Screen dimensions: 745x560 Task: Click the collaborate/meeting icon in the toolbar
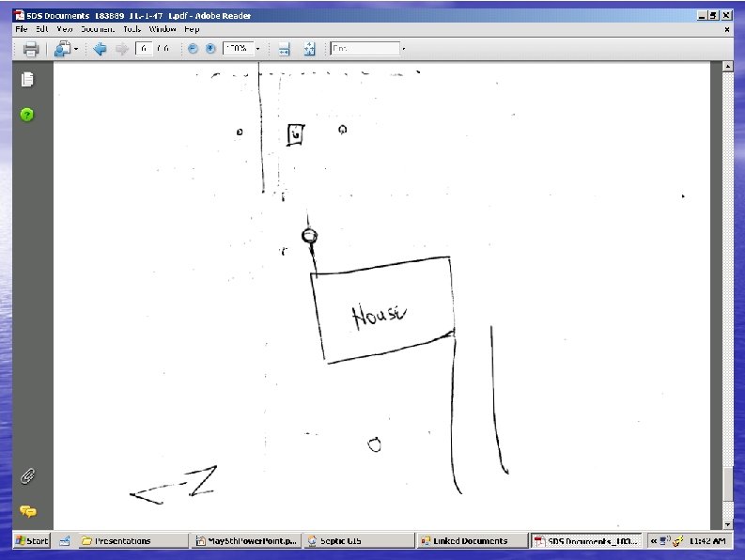coord(62,49)
